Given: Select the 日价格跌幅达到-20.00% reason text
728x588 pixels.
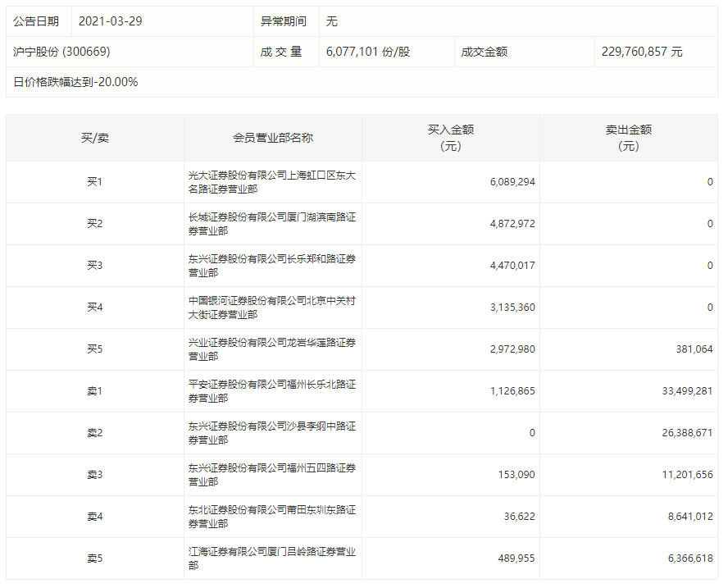Looking at the screenshot, I should pos(75,82).
